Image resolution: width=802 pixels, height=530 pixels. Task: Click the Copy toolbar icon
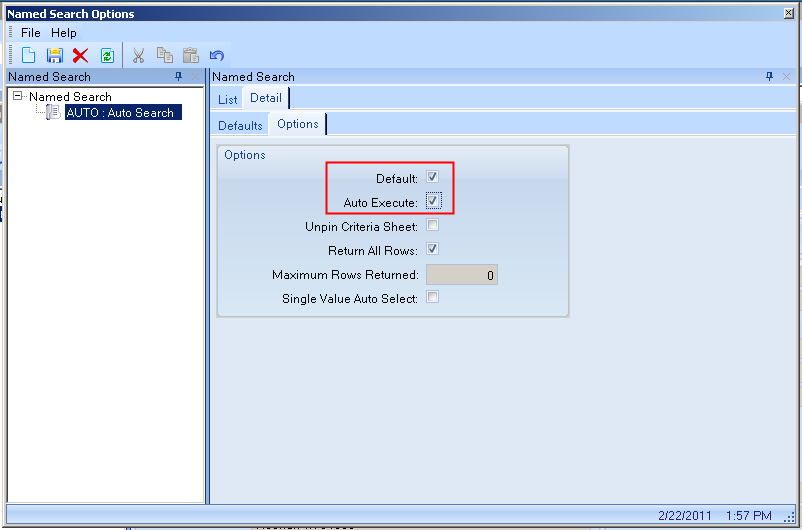pos(165,55)
